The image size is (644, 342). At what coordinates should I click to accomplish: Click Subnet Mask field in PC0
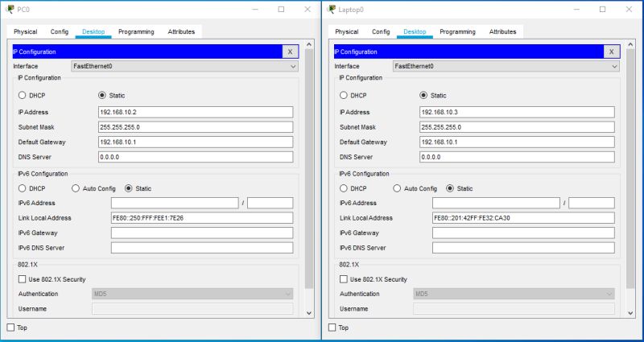pyautogui.click(x=196, y=127)
